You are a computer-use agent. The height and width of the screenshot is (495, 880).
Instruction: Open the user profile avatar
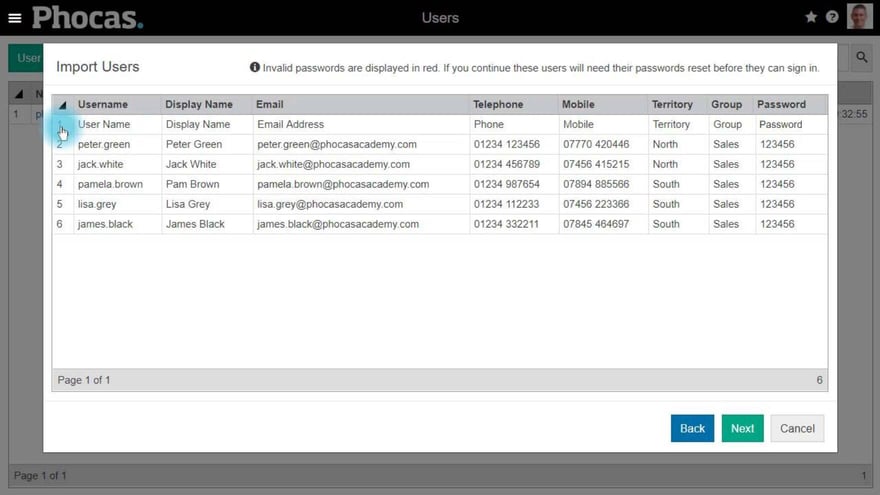pyautogui.click(x=860, y=16)
